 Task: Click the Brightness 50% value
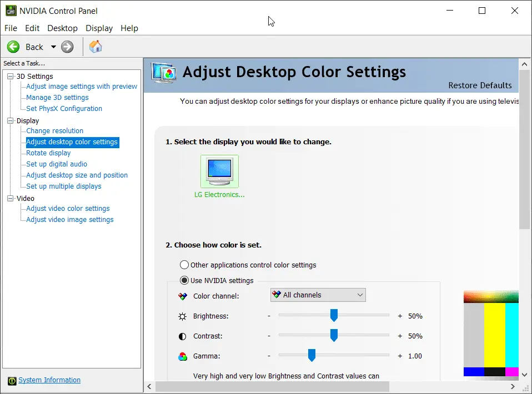415,316
